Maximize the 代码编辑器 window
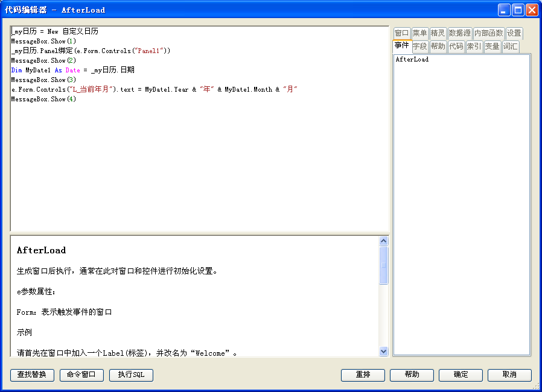This screenshot has width=542, height=392. [x=518, y=10]
